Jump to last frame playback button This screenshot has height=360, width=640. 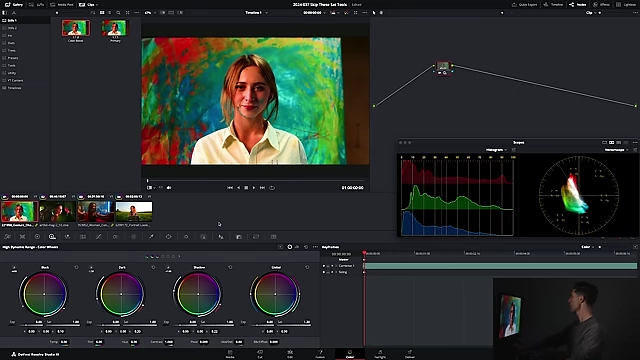262,188
